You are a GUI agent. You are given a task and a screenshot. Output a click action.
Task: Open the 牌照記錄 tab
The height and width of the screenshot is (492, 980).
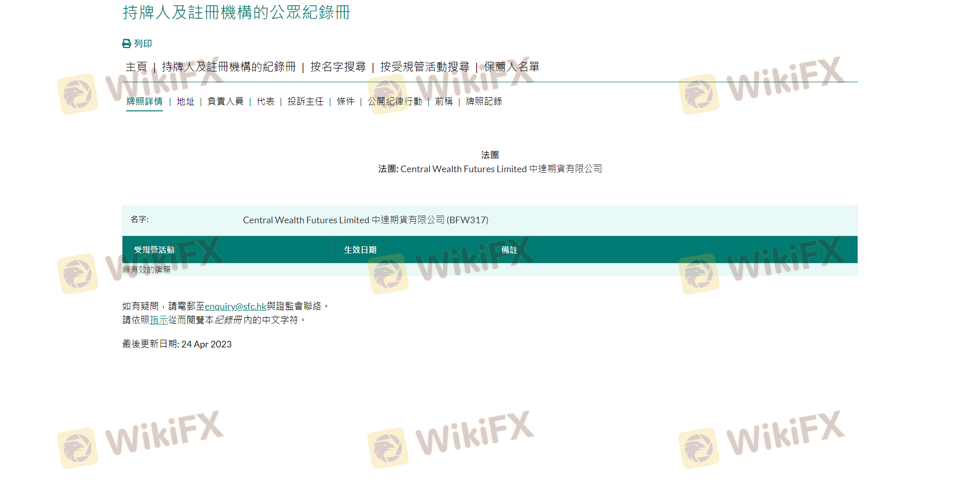tap(484, 102)
